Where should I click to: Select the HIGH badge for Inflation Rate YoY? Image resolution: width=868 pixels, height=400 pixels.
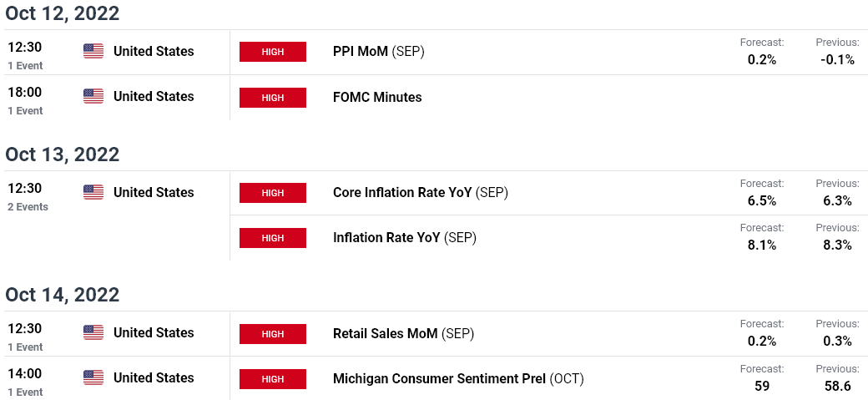pyautogui.click(x=273, y=238)
